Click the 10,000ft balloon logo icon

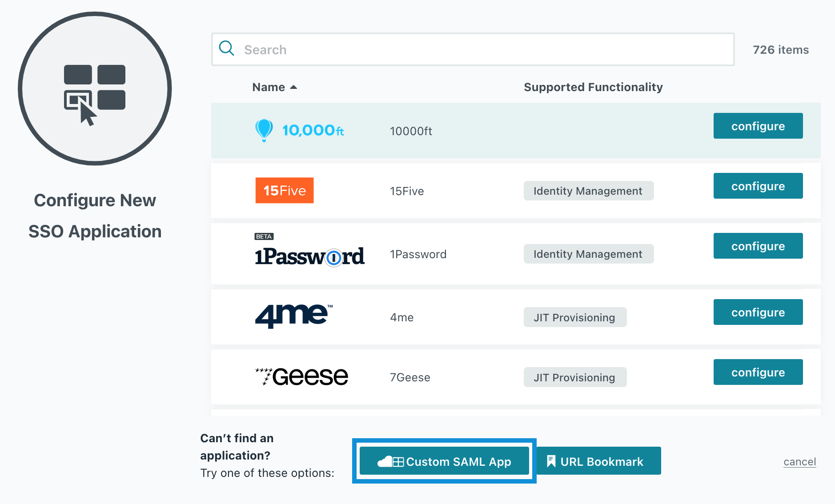pos(264,130)
